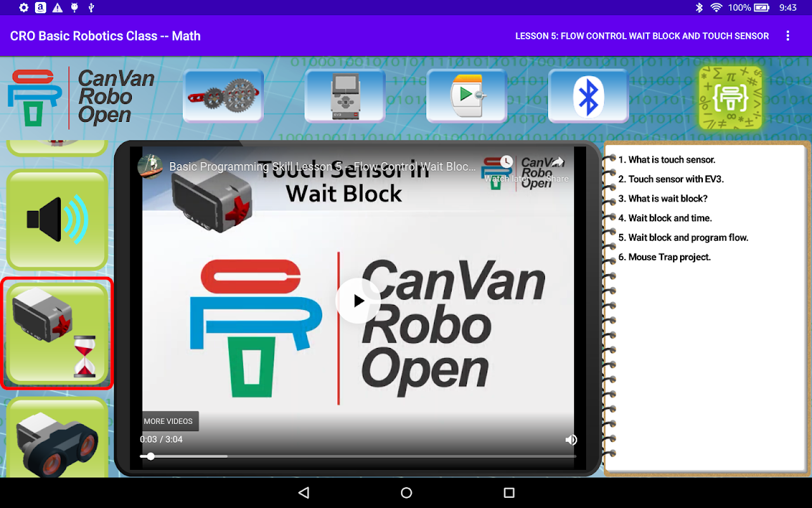
Task: Tap the CRO Basic Robotics Class title
Action: pyautogui.click(x=105, y=36)
